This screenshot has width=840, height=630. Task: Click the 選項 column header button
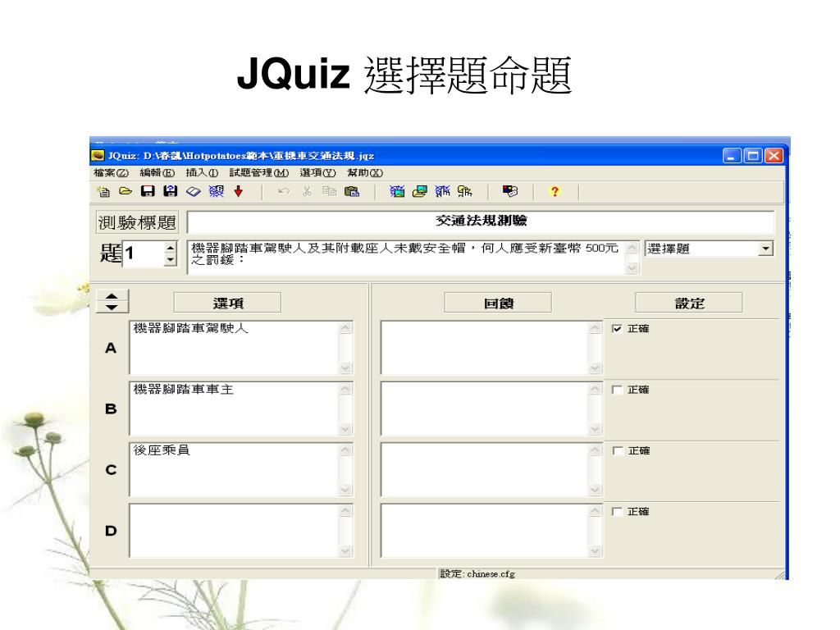228,303
